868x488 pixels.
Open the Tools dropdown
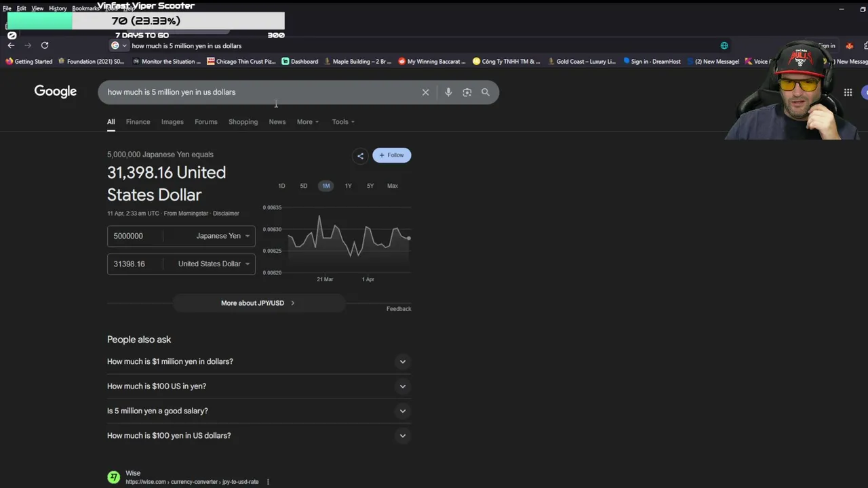tap(343, 122)
